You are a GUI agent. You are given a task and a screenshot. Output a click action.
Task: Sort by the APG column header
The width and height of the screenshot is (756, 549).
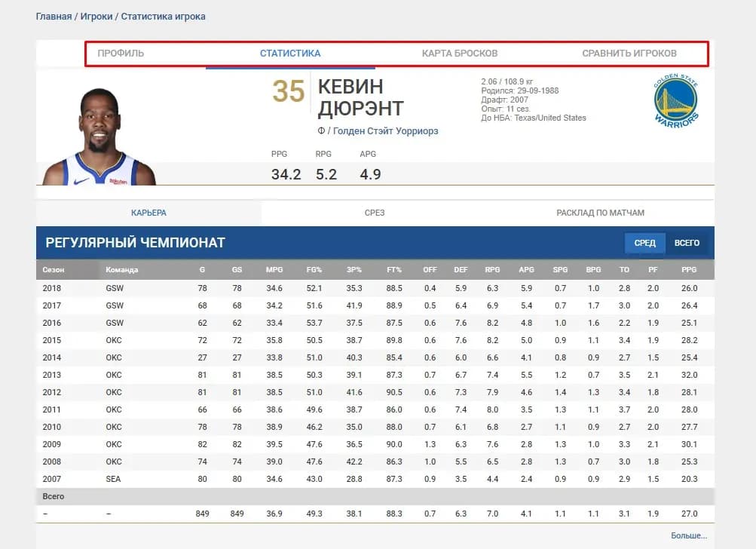(527, 270)
